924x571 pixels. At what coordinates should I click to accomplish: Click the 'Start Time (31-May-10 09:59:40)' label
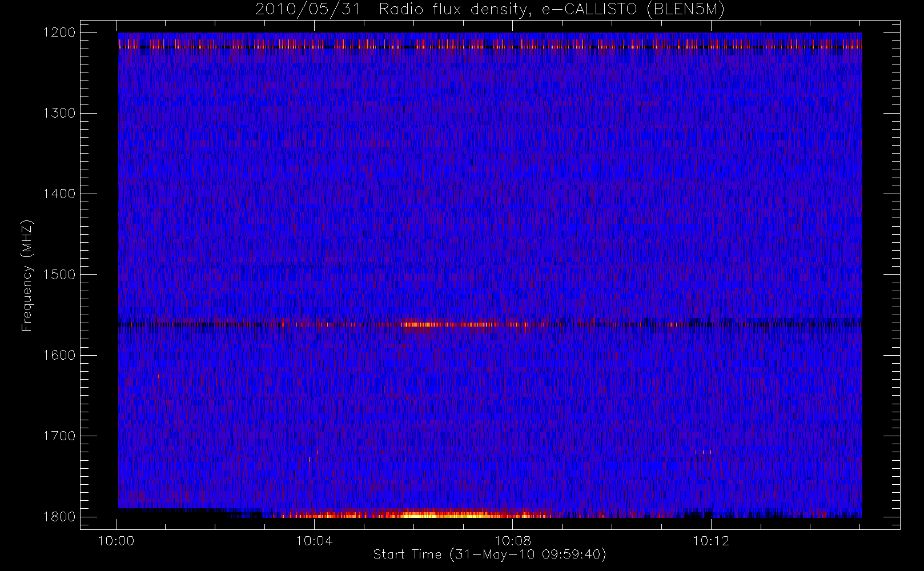point(489,554)
